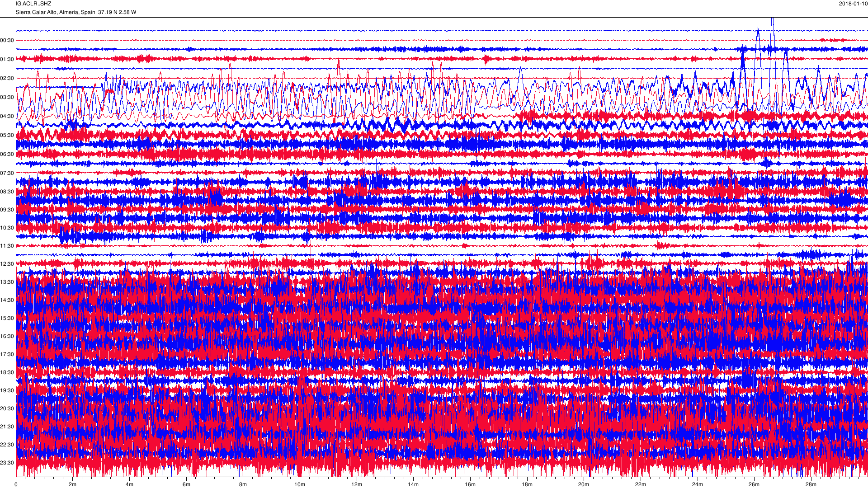Select the 22:30 time row label
This screenshot has height=488, width=868.
click(x=7, y=445)
